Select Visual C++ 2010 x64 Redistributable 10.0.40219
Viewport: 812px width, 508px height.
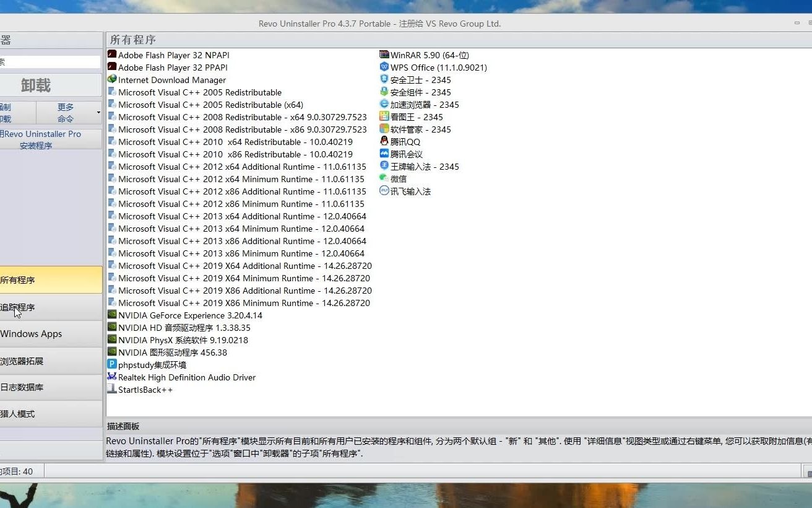point(230,142)
